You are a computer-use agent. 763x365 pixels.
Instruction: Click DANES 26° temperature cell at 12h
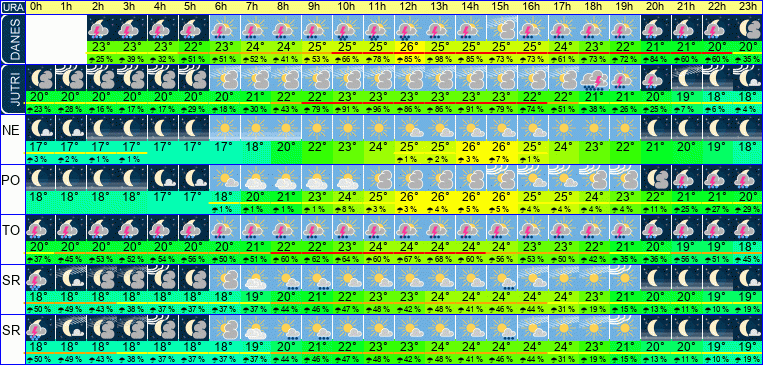(409, 47)
